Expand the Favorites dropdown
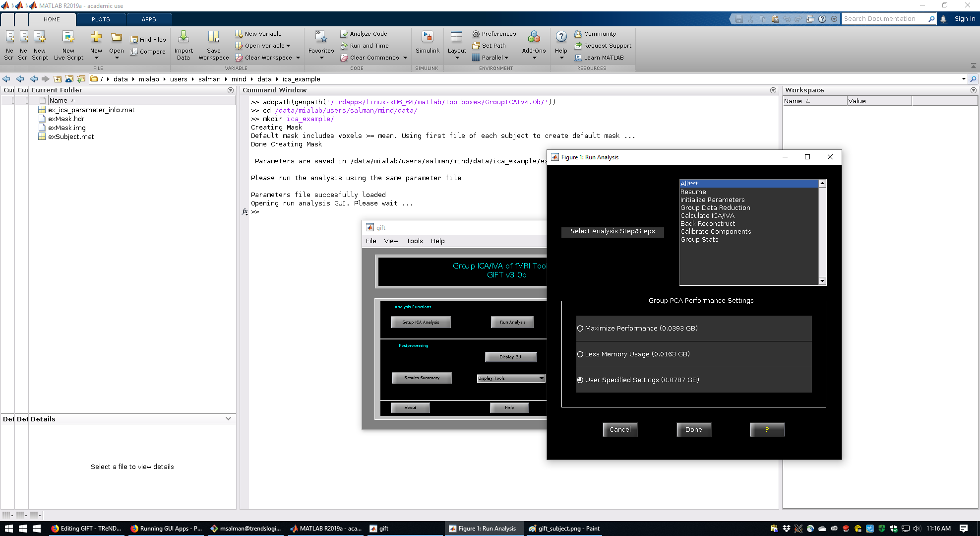The width and height of the screenshot is (980, 536). tap(321, 58)
